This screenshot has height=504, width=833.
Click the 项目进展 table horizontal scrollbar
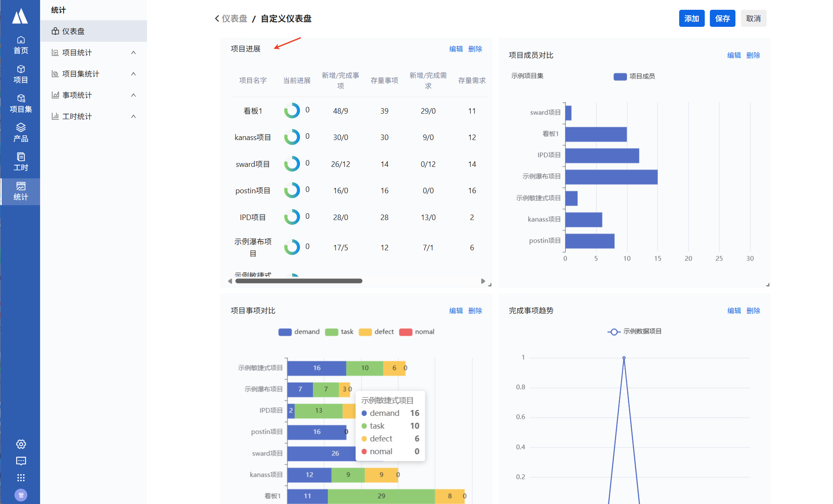(x=299, y=281)
